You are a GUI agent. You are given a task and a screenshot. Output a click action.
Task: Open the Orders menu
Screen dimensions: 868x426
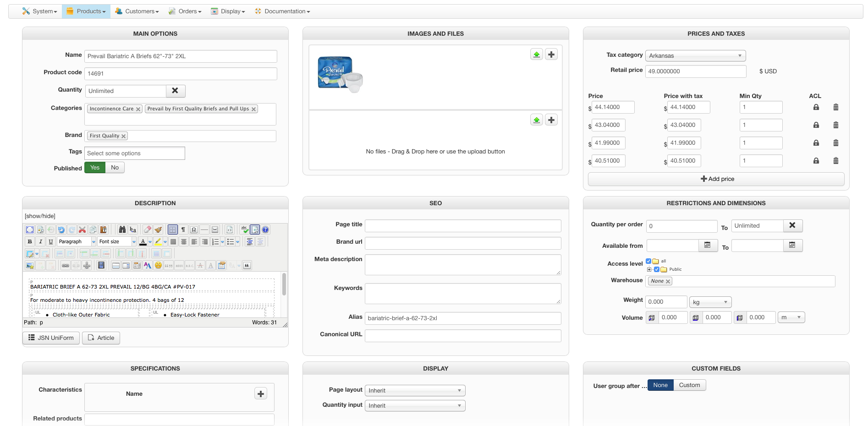click(x=185, y=11)
